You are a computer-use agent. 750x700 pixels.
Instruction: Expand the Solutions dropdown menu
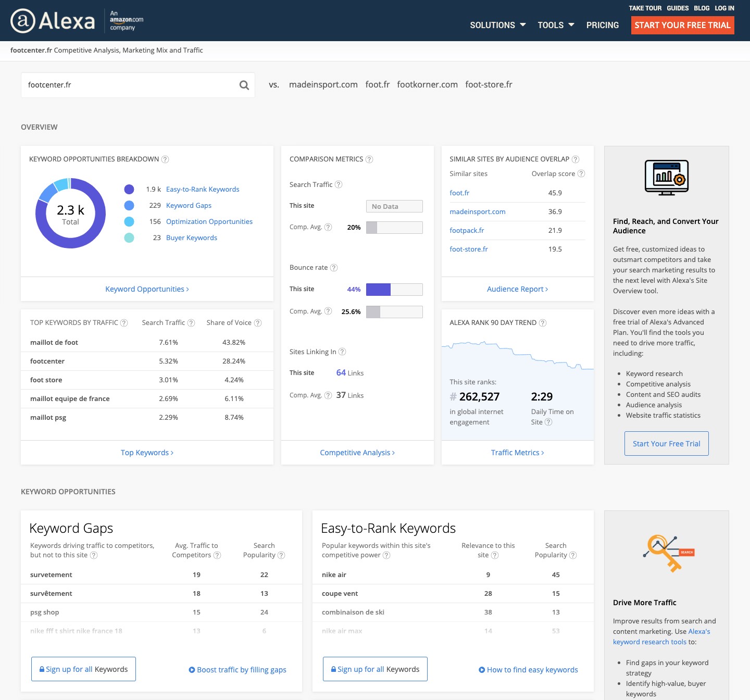[x=498, y=25]
